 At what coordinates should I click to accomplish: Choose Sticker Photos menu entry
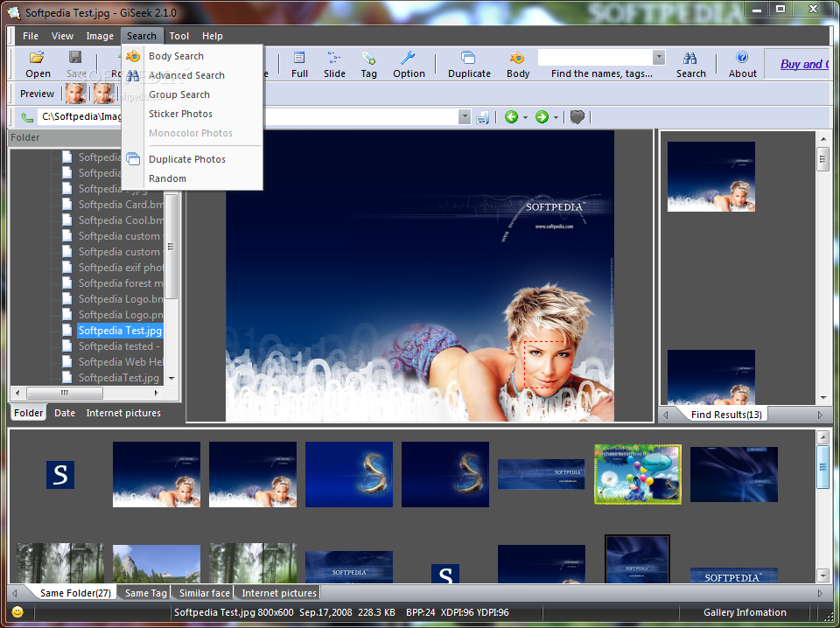[x=192, y=114]
